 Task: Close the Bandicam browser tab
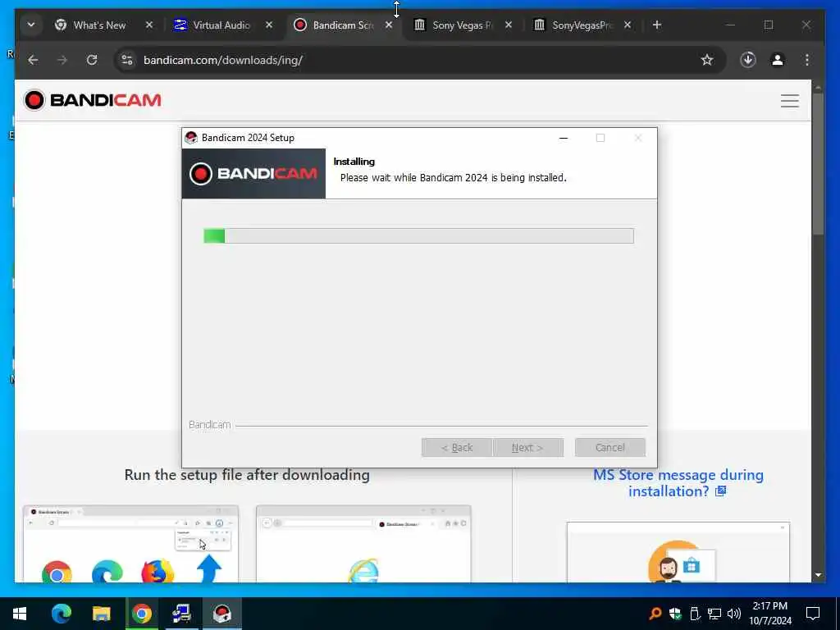tap(389, 25)
